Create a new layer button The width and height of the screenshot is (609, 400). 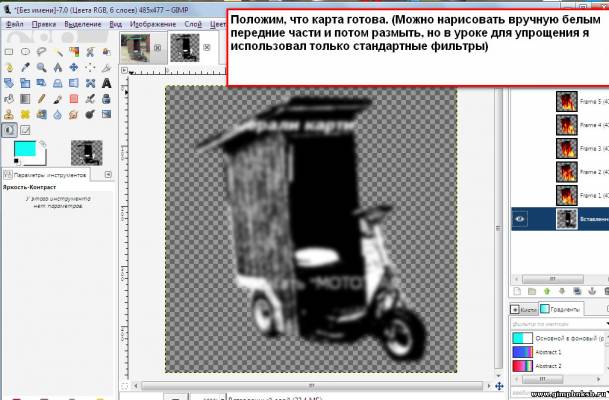point(517,291)
